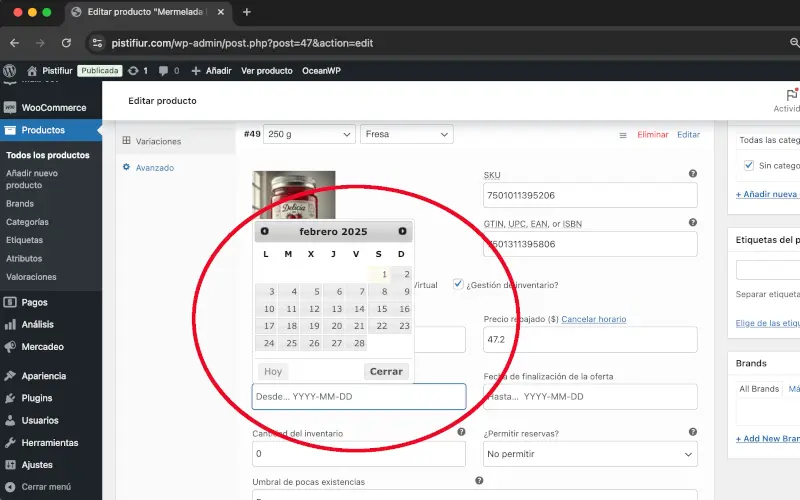The height and width of the screenshot is (500, 800).
Task: Open a new browser tab with plus
Action: [246, 12]
